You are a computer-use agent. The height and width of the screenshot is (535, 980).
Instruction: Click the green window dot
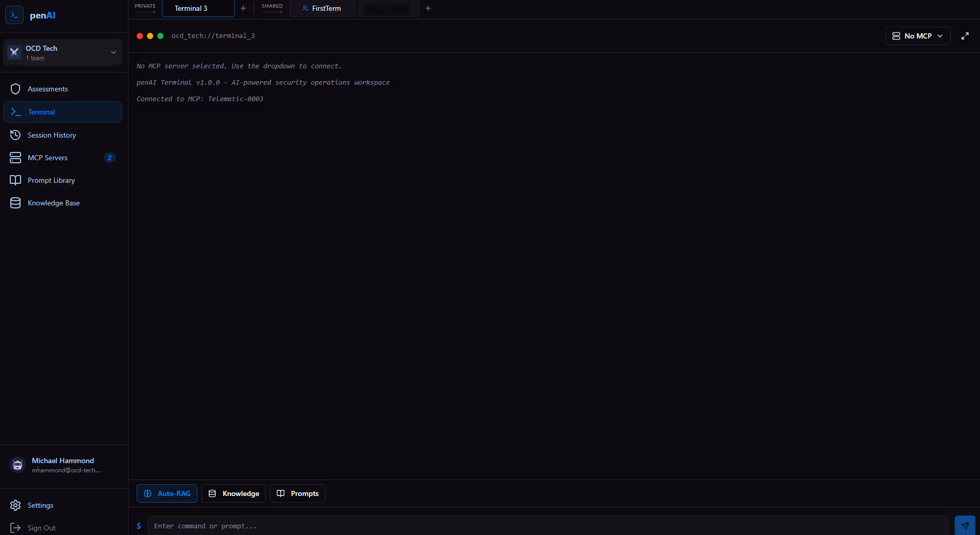pos(160,36)
